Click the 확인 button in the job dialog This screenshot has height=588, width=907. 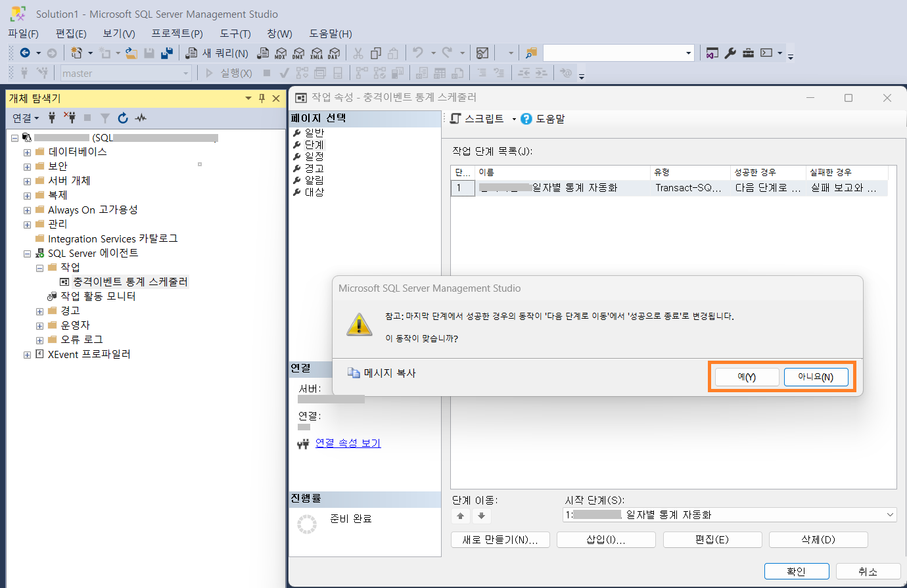pyautogui.click(x=797, y=572)
